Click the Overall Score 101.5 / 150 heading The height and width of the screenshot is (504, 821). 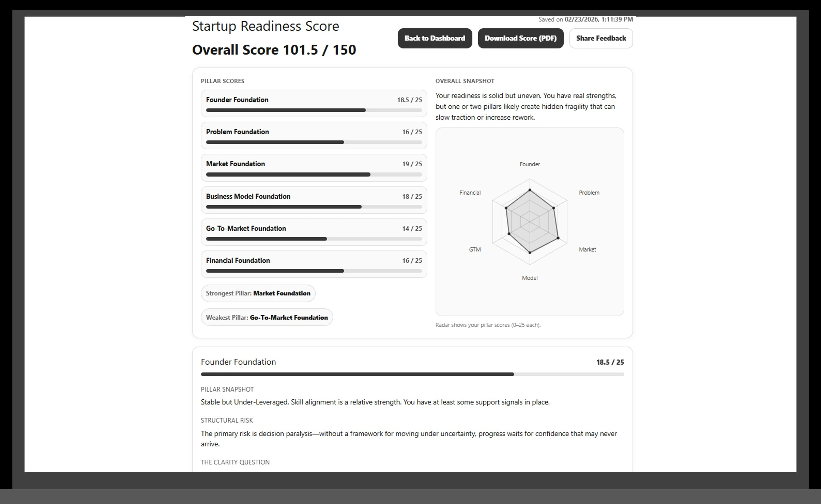[x=274, y=50]
